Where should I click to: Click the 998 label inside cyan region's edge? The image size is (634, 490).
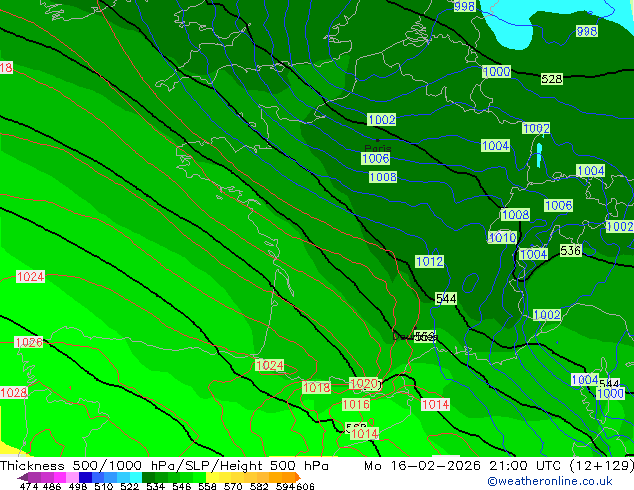point(587,31)
